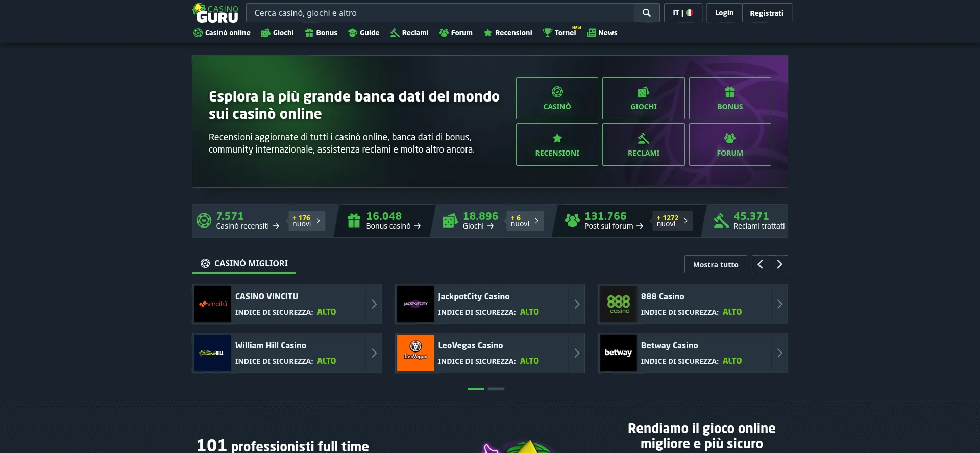This screenshot has width=980, height=453.
Task: Open the +6 nuovi games chevron
Action: pyautogui.click(x=536, y=221)
